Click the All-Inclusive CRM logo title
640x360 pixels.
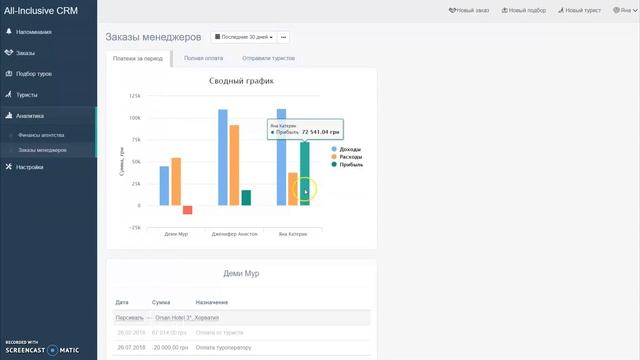41,11
